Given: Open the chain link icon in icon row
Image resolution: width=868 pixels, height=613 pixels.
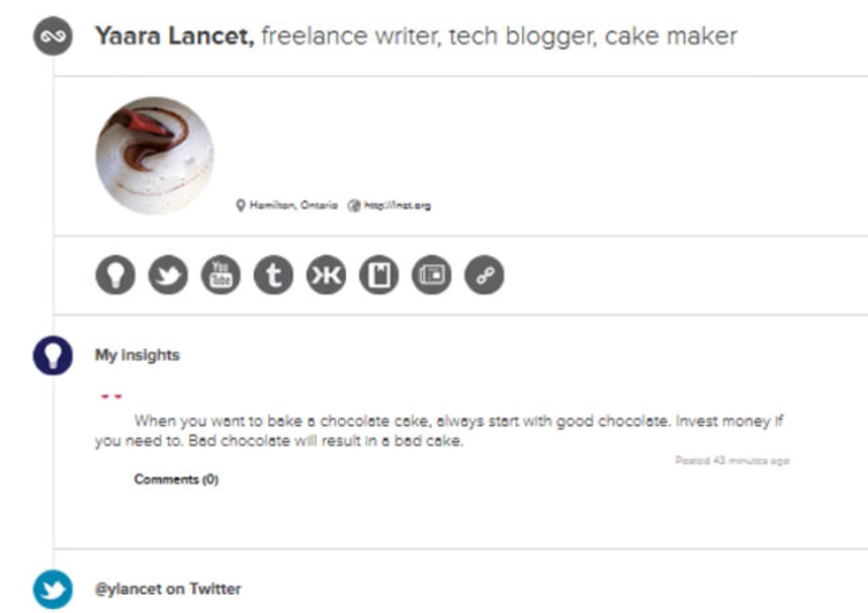Looking at the screenshot, I should point(484,275).
